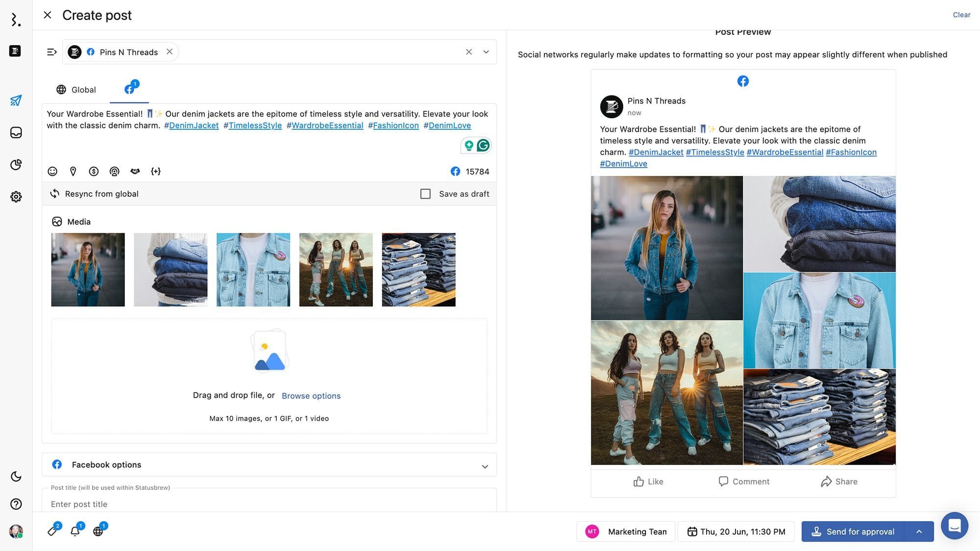Switch to the Global tab

pyautogui.click(x=76, y=90)
